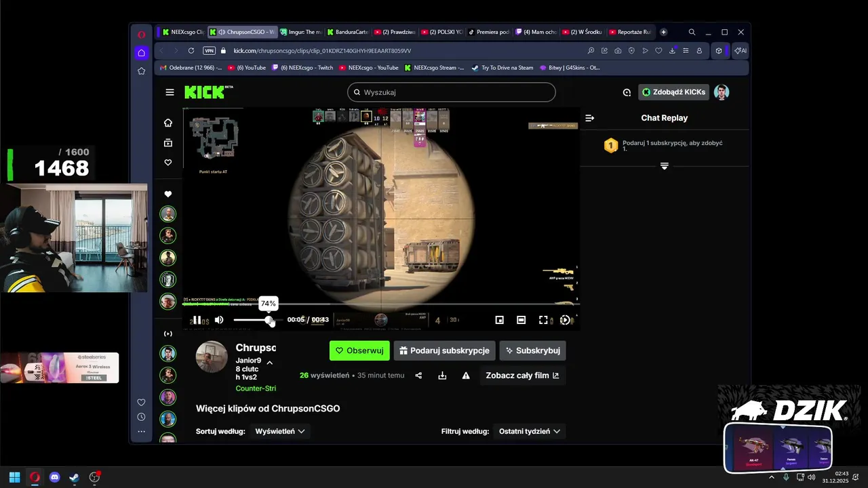The width and height of the screenshot is (868, 488).
Task: Open Discord from taskbar
Action: click(55, 477)
